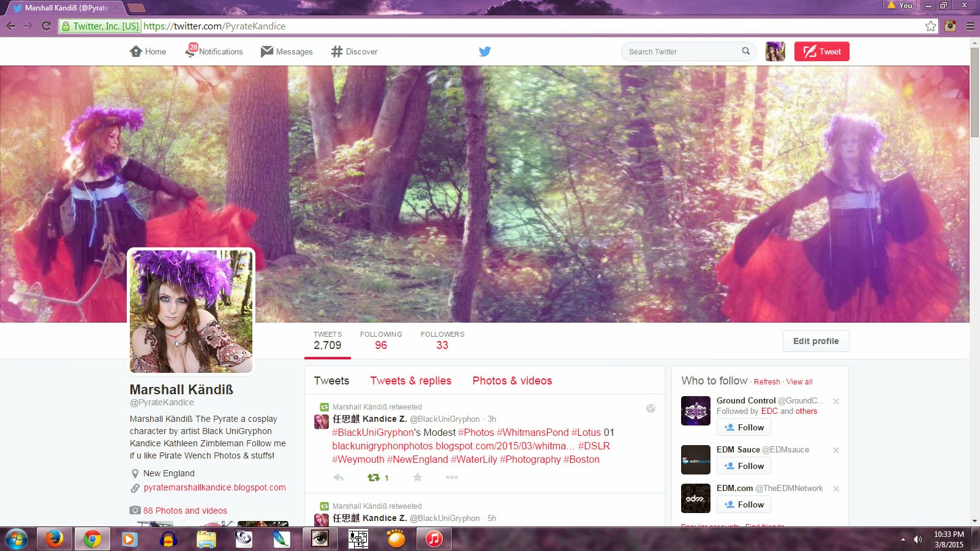Open the blackunigryphonphotos.blogspot.com tweet link
The height and width of the screenshot is (551, 980).
(x=453, y=446)
